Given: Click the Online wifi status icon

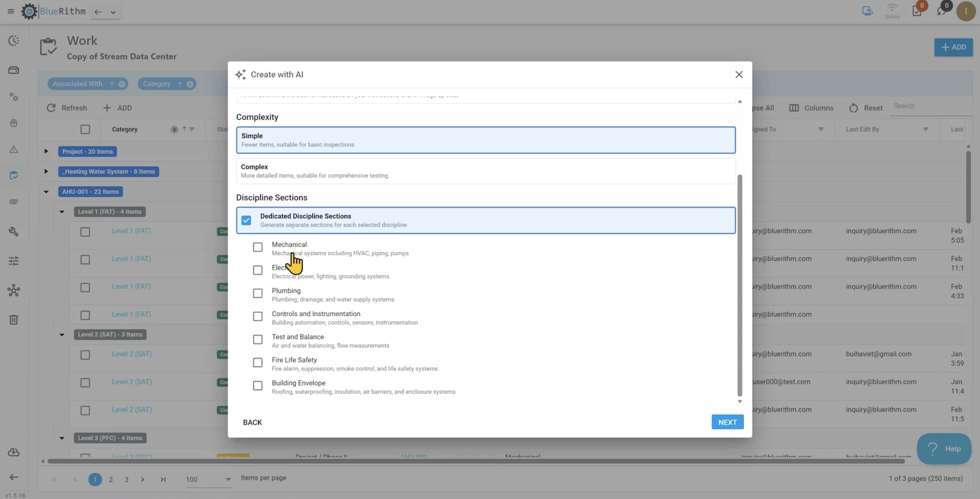Looking at the screenshot, I should tap(892, 8).
